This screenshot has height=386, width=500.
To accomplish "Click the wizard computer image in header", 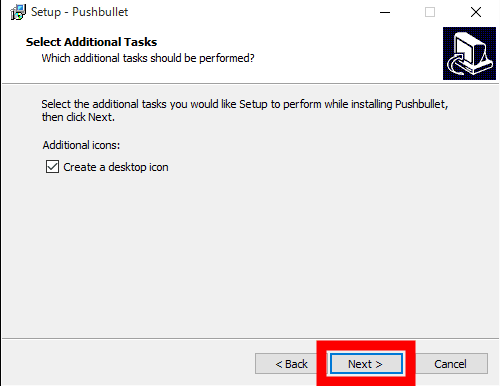I will coord(469,53).
